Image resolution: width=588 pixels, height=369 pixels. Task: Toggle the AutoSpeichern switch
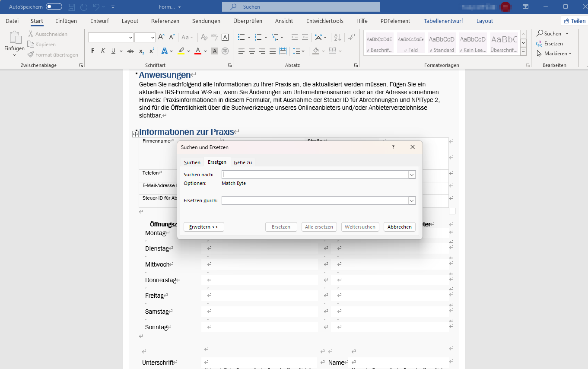(x=54, y=7)
